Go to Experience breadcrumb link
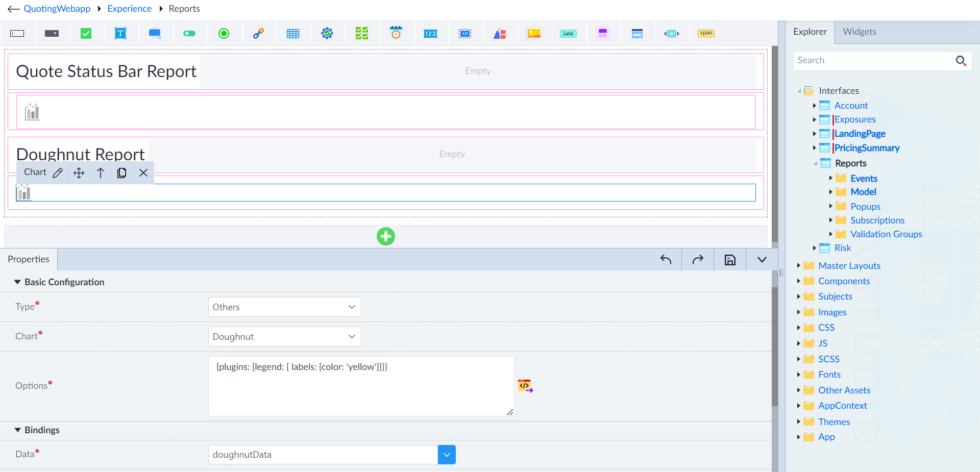This screenshot has height=472, width=980. (130, 9)
